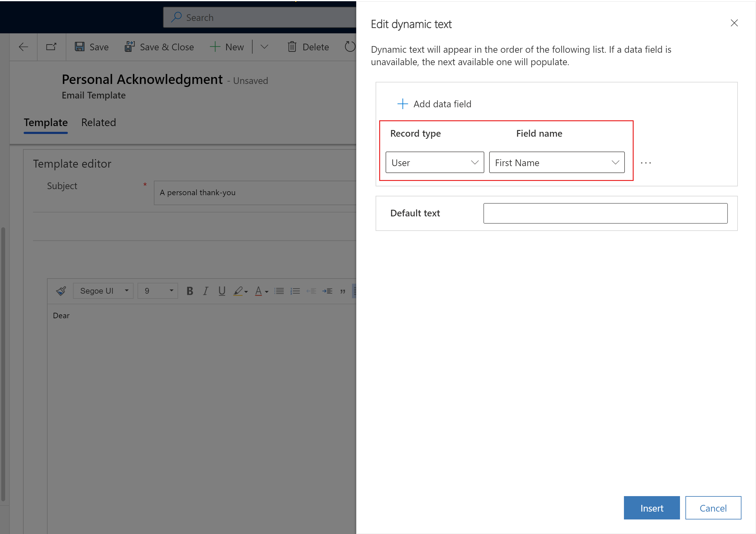Image resolution: width=756 pixels, height=534 pixels.
Task: Click the Underline formatting icon
Action: coord(222,291)
